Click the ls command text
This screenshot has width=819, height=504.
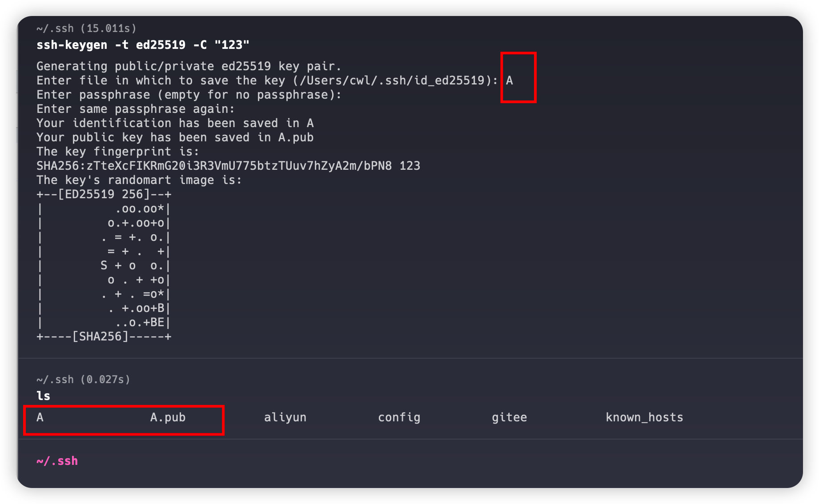(43, 396)
